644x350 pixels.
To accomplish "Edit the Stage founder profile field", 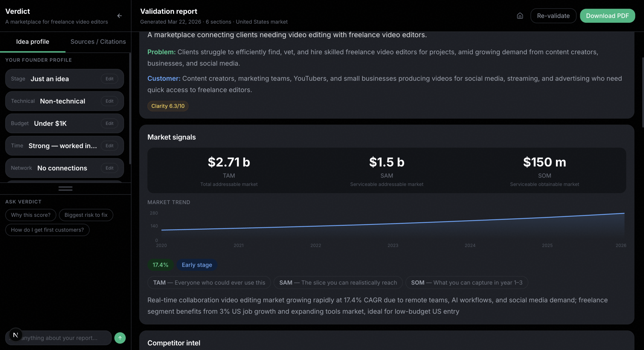I will (109, 79).
